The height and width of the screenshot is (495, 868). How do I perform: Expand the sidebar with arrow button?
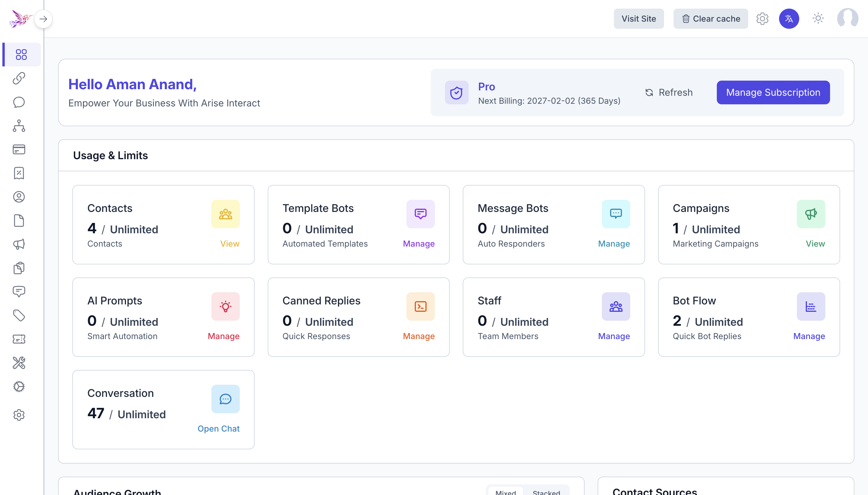pyautogui.click(x=43, y=19)
